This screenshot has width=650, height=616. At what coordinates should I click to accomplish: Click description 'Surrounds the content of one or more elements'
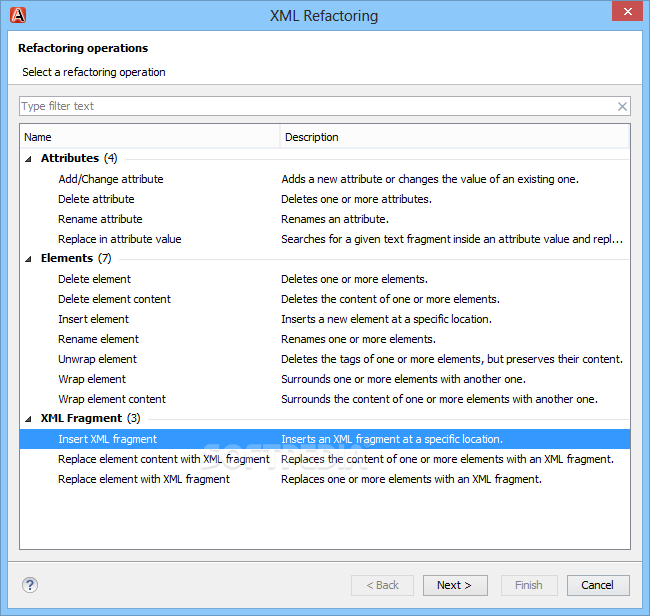pyautogui.click(x=439, y=399)
